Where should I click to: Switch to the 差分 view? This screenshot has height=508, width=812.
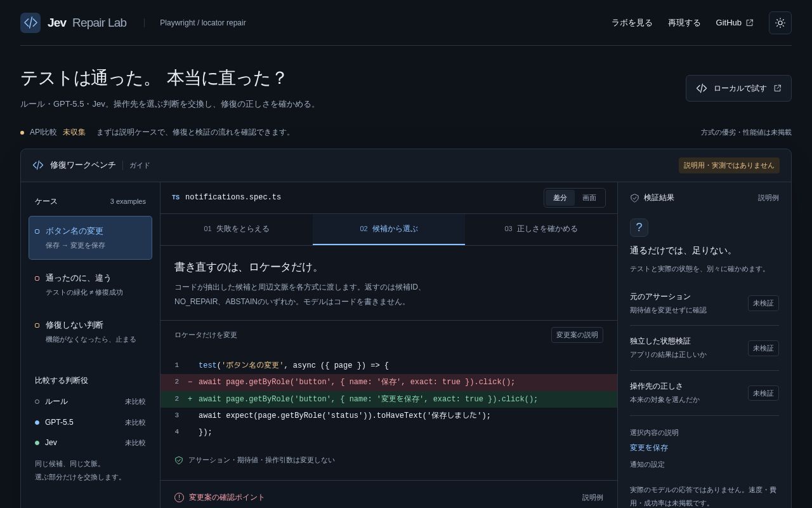[560, 198]
